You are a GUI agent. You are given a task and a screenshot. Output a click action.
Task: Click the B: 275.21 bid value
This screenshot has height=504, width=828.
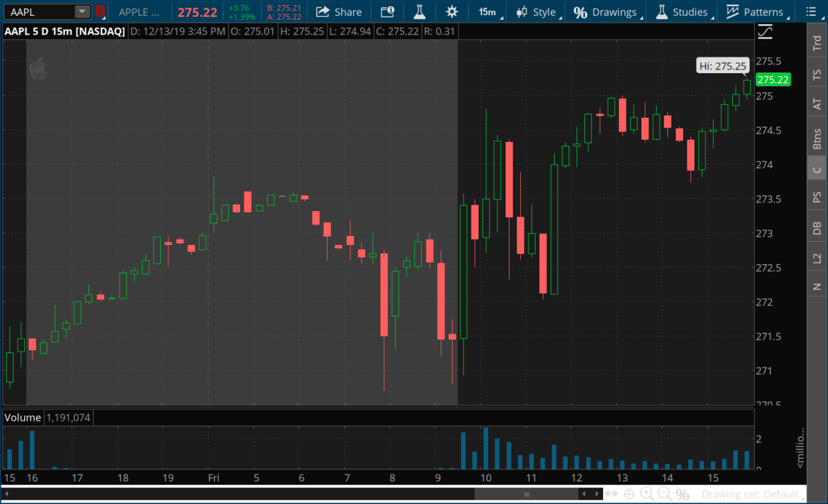click(284, 8)
